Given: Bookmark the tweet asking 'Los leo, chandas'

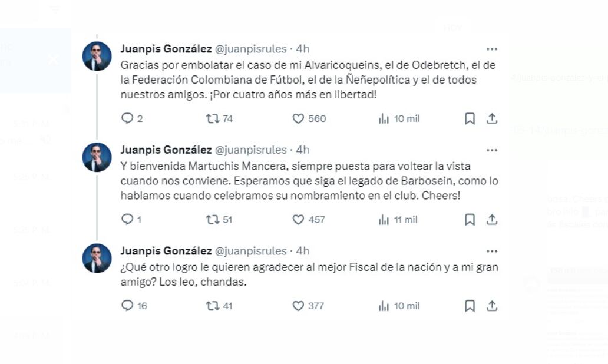Looking at the screenshot, I should (x=470, y=306).
